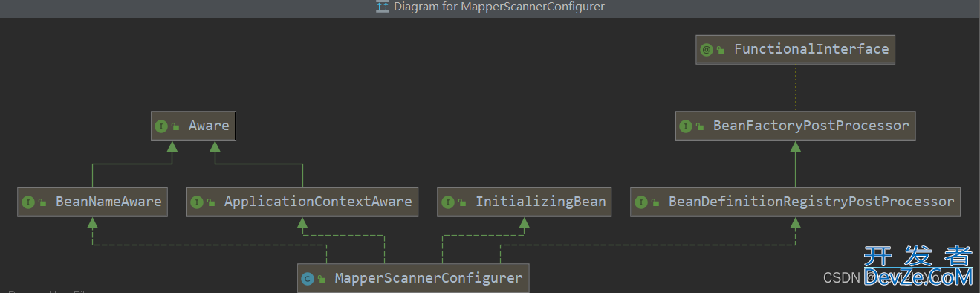Click BeanNameAware interface icon
This screenshot has height=293, width=980.
[28, 202]
